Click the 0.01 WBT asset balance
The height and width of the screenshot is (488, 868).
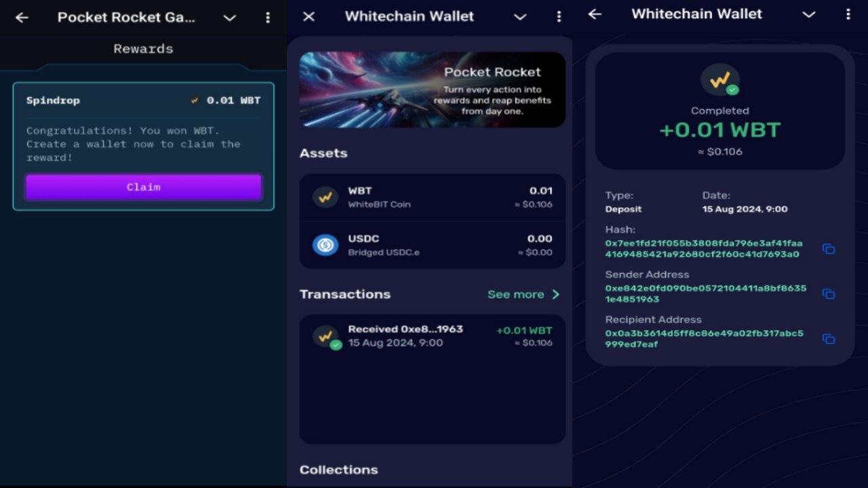(x=541, y=190)
